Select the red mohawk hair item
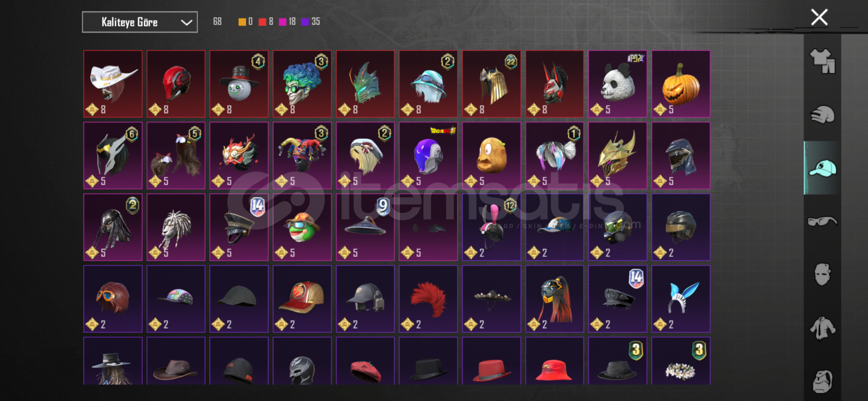 pos(428,299)
